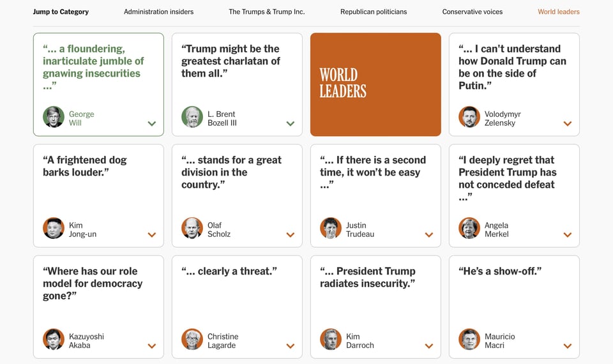613x364 pixels.
Task: Expand George Will's quote card chevron
Action: pyautogui.click(x=152, y=124)
